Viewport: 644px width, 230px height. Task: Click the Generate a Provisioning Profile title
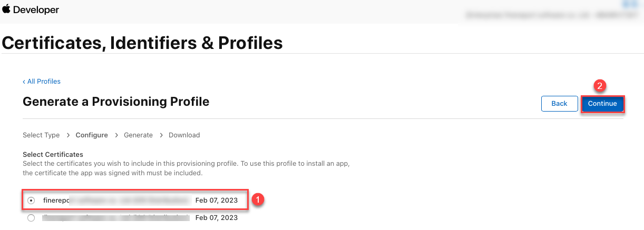pyautogui.click(x=116, y=102)
